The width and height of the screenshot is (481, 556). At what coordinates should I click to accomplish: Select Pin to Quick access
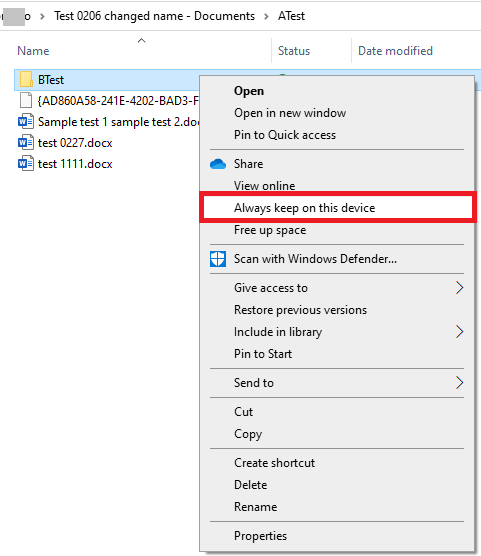(285, 135)
